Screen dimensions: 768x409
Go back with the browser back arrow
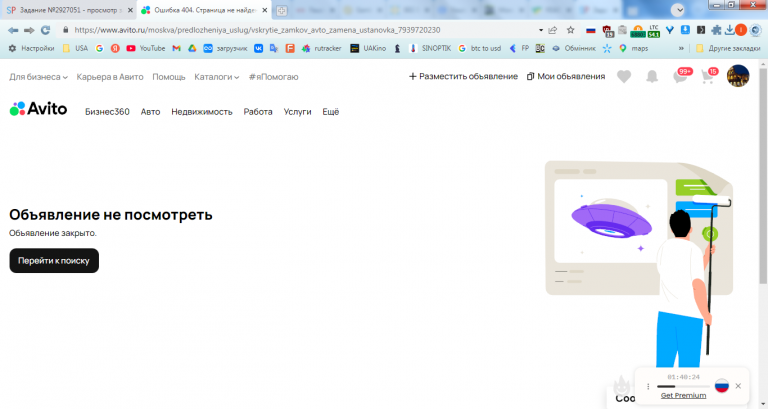[x=13, y=30]
